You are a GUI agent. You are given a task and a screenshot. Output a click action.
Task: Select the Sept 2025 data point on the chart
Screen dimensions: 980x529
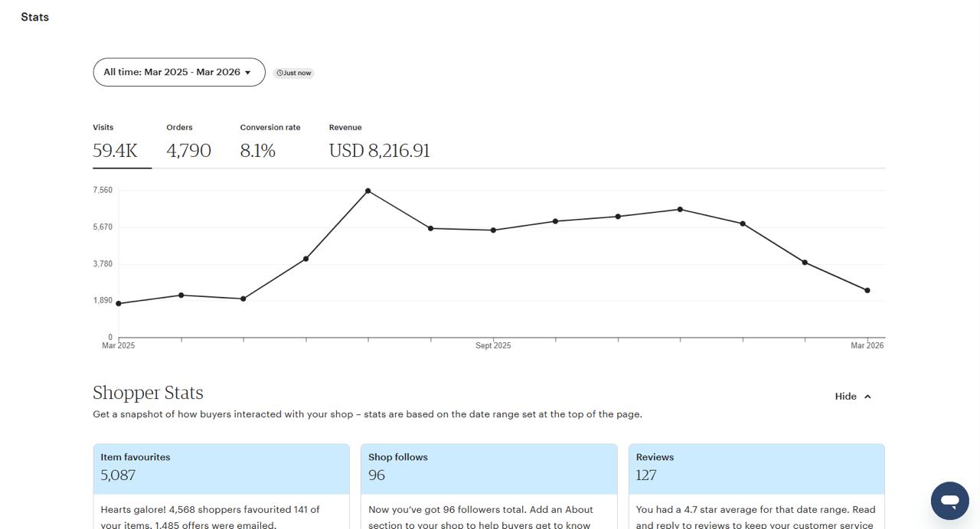click(x=493, y=230)
